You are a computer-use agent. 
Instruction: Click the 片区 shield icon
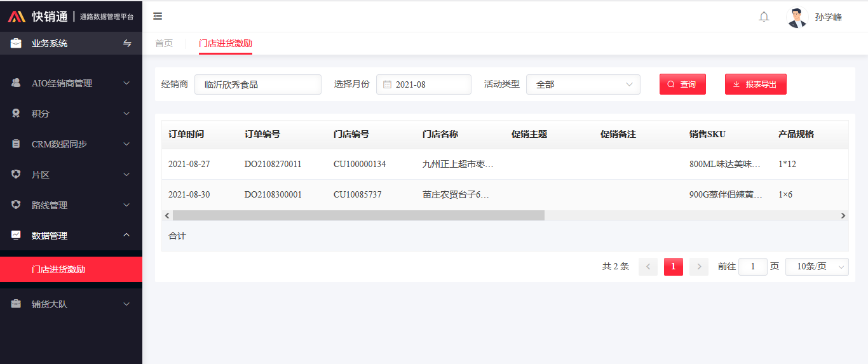(16, 175)
